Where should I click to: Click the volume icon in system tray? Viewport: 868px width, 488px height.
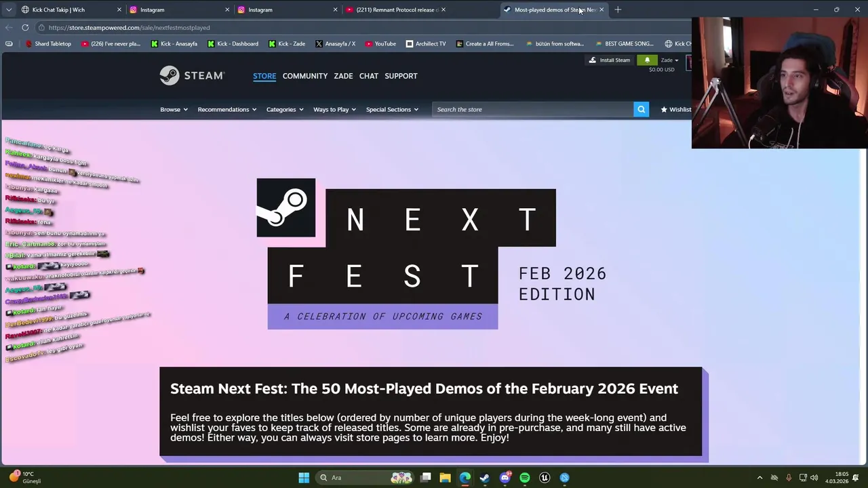point(814,478)
